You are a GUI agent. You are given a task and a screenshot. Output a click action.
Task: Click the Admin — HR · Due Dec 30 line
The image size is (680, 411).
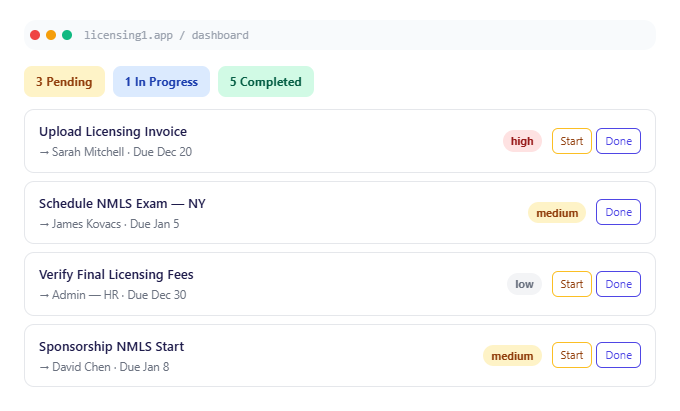click(113, 295)
